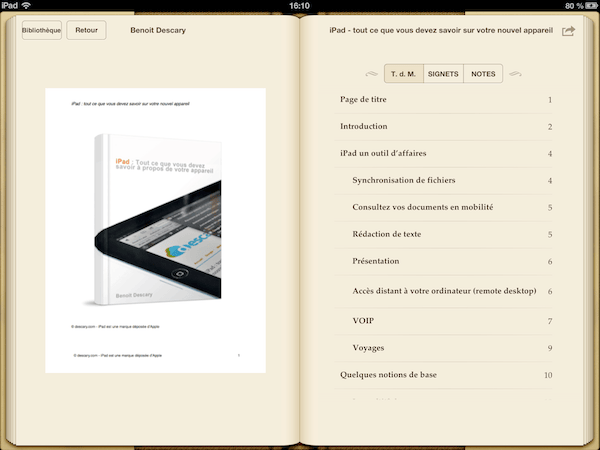
Task: Go to Quelques notions de base chapter
Action: click(388, 375)
